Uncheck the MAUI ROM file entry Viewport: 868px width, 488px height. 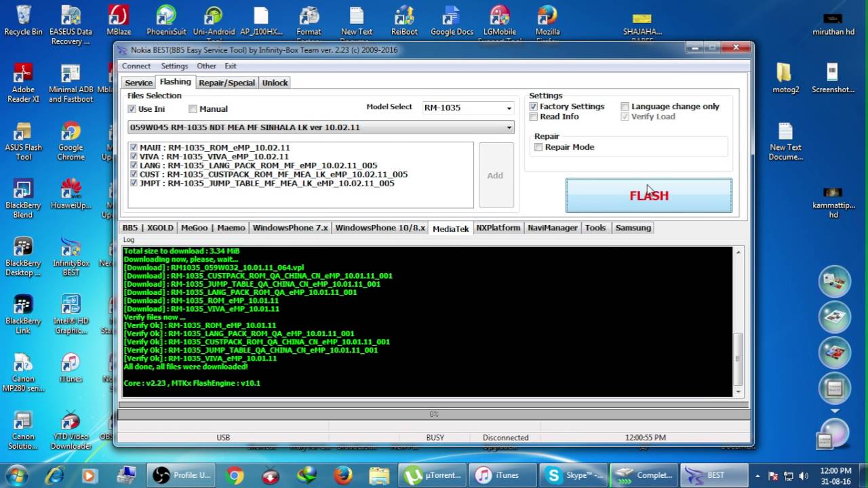click(x=134, y=147)
